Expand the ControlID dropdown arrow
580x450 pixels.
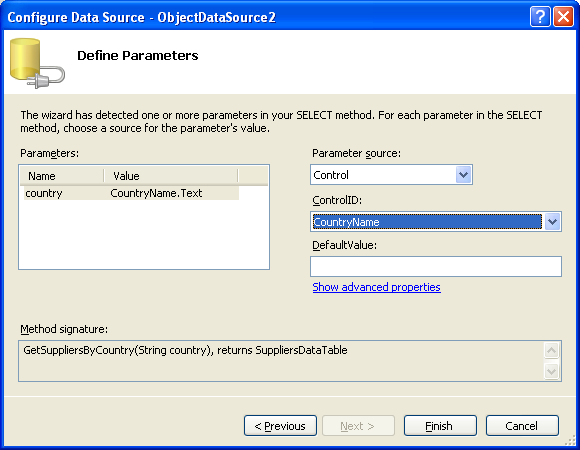pos(552,221)
